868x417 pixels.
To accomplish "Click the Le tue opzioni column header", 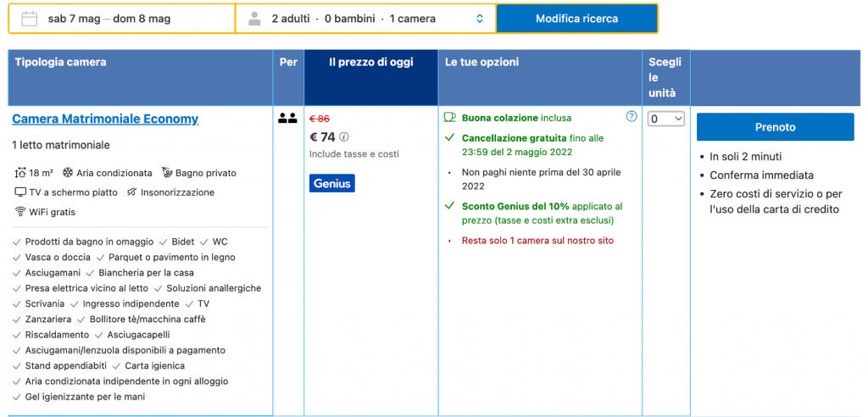I will click(x=481, y=62).
